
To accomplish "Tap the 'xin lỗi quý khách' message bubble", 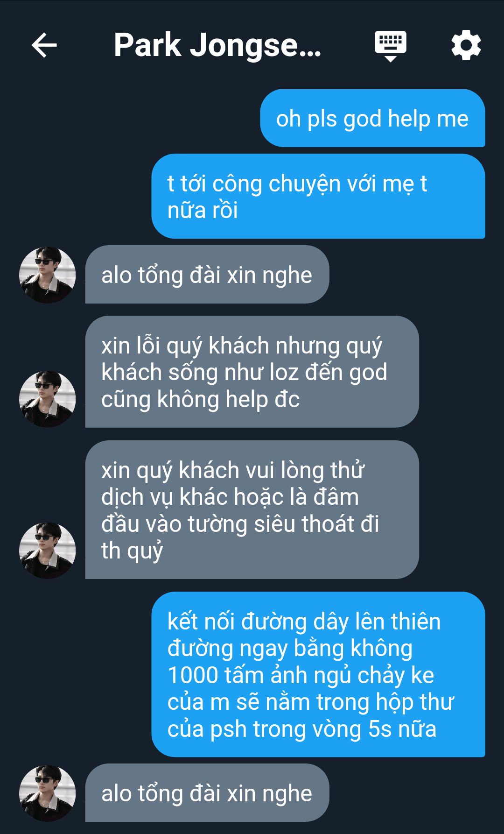I will click(x=252, y=372).
